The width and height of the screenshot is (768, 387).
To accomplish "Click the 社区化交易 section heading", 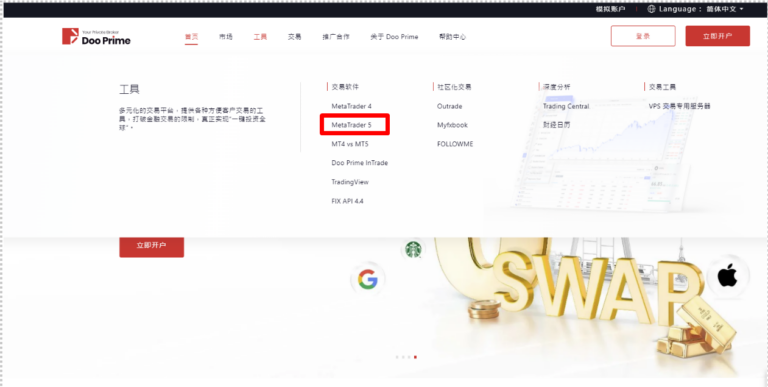I will click(x=454, y=87).
